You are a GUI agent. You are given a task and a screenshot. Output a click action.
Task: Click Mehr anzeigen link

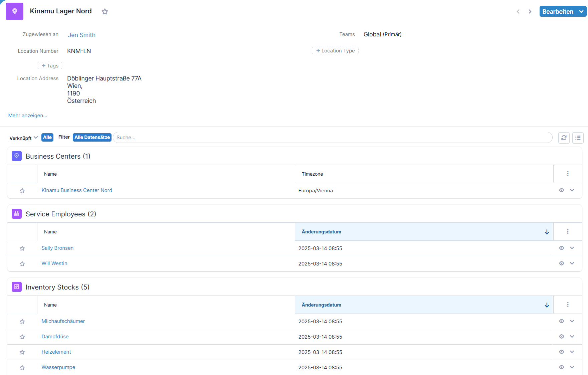point(28,116)
